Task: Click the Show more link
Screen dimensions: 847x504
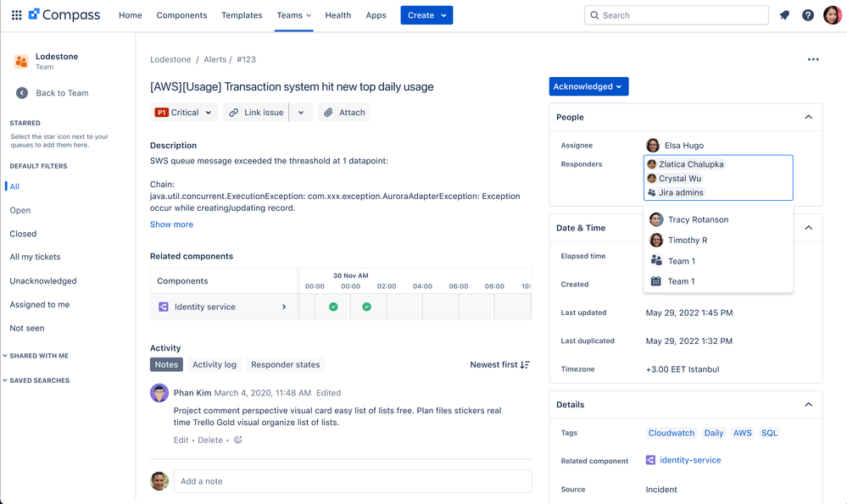Action: (x=171, y=224)
